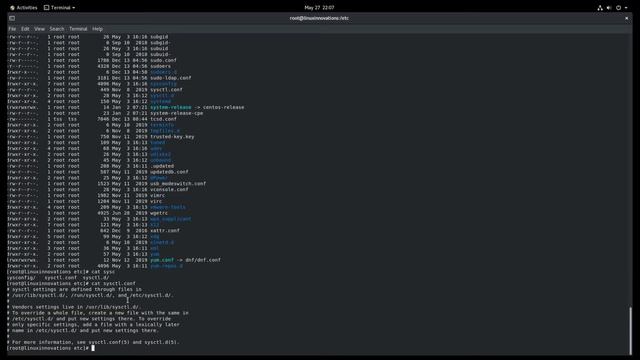
Task: Click the yum.repos.d directory name
Action: [166, 266]
